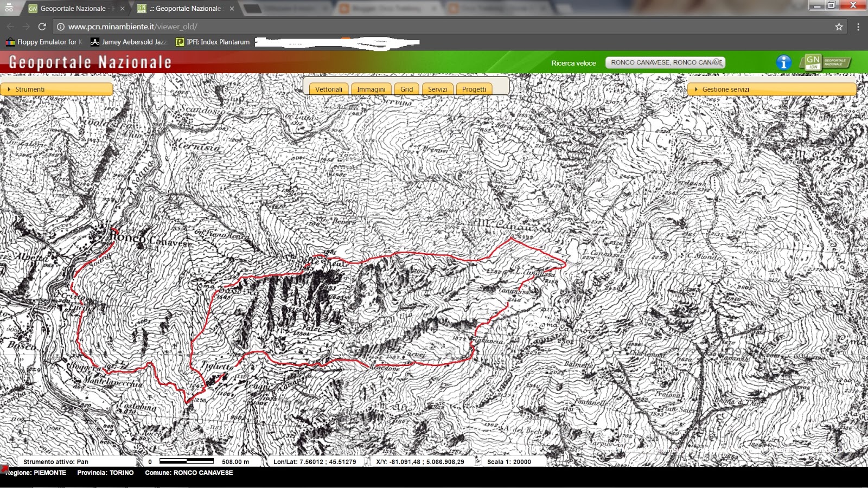This screenshot has width=868, height=488.
Task: Go forward with the browser forward arrow
Action: 26,27
